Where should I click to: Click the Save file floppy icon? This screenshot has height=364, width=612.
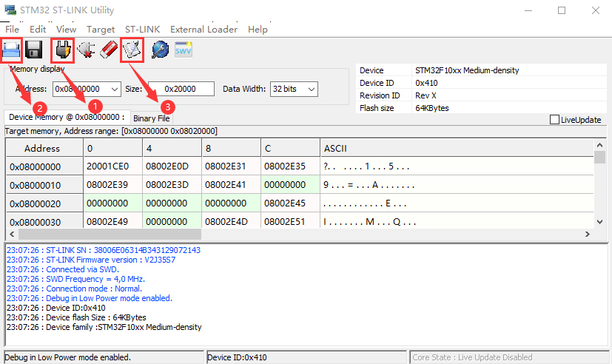click(33, 50)
